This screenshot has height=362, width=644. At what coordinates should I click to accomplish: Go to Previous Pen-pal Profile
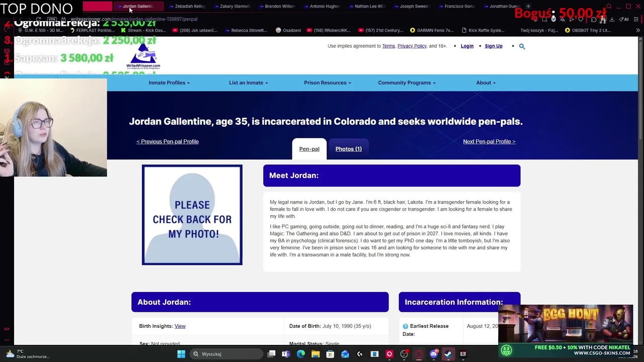click(x=168, y=142)
